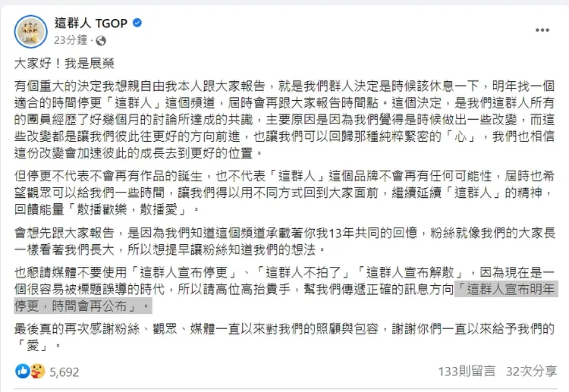Click the globe public-audience icon
This screenshot has height=392, width=569.
coord(102,40)
